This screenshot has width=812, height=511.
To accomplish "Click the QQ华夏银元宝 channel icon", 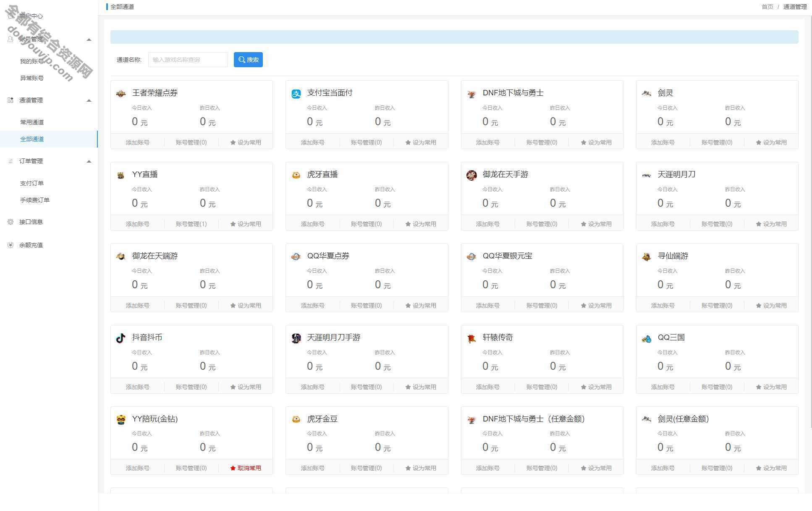I will [471, 256].
